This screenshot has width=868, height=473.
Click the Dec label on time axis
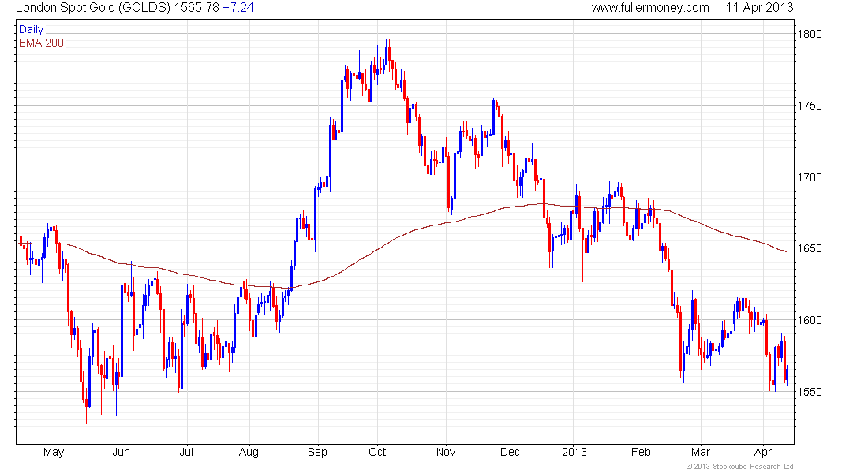point(510,452)
